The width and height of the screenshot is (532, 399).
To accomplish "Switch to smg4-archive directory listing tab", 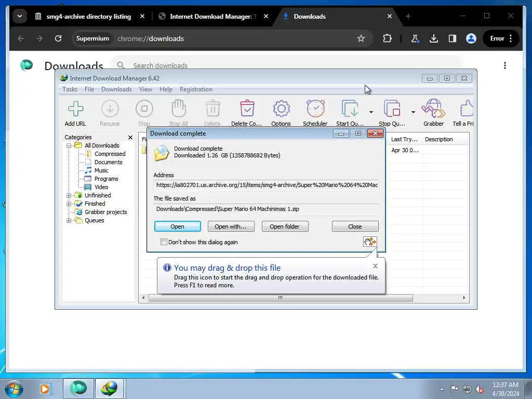I will 88,16.
